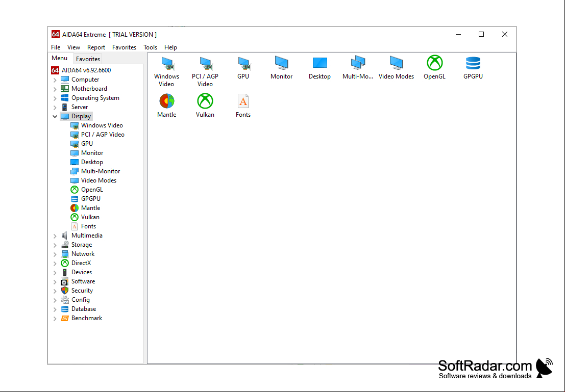The height and width of the screenshot is (392, 565).
Task: Expand the Storage node arrow
Action: [55, 245]
